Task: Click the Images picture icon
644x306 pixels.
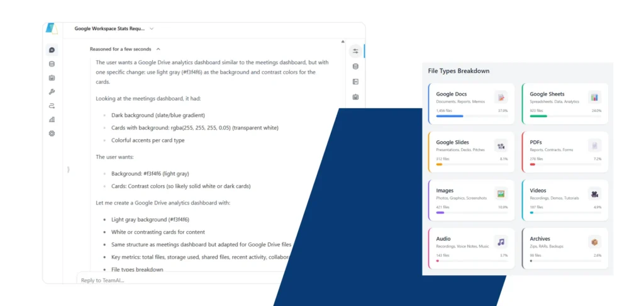Action: pyautogui.click(x=501, y=194)
